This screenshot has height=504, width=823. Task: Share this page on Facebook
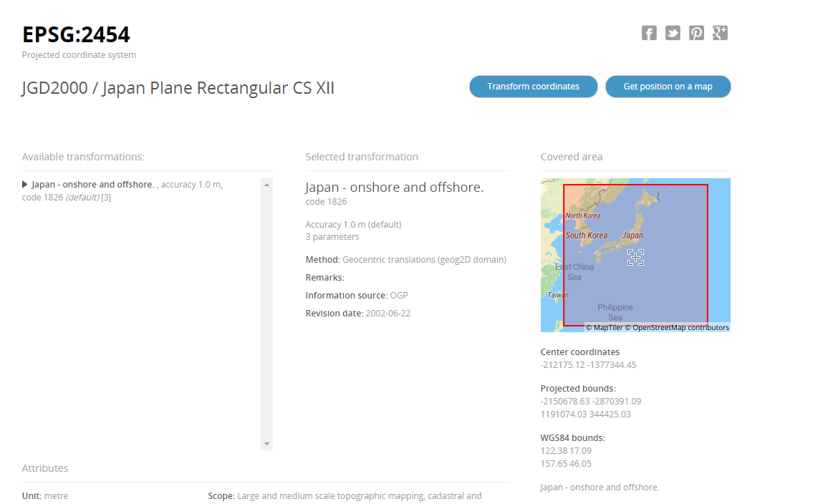tap(648, 32)
